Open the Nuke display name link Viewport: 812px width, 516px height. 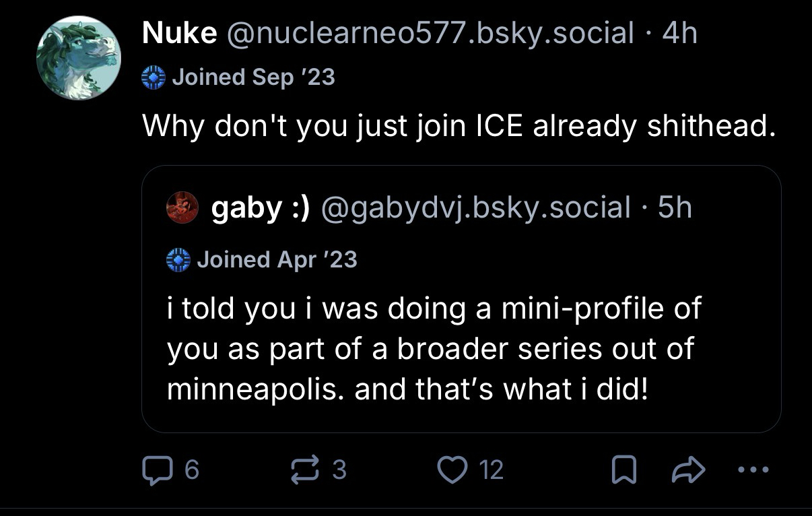(179, 33)
